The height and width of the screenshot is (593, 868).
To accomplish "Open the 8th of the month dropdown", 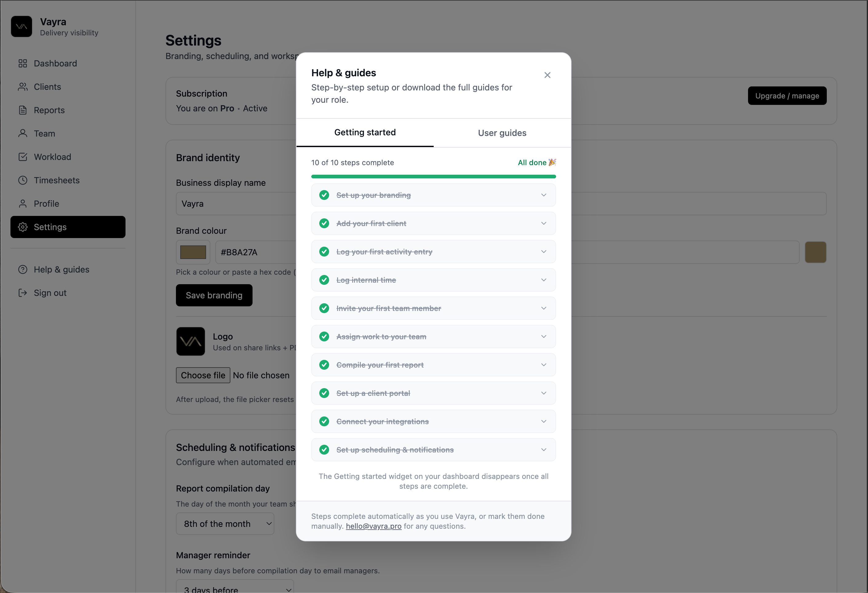I will click(x=225, y=523).
